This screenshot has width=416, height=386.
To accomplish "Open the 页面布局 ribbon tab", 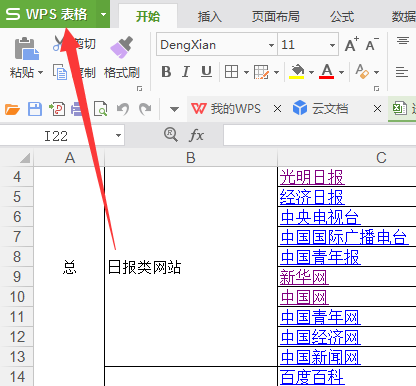I will (x=275, y=16).
